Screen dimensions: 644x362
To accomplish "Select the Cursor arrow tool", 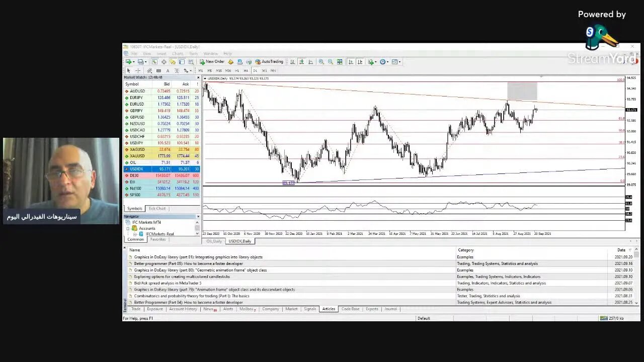I will pyautogui.click(x=128, y=71).
